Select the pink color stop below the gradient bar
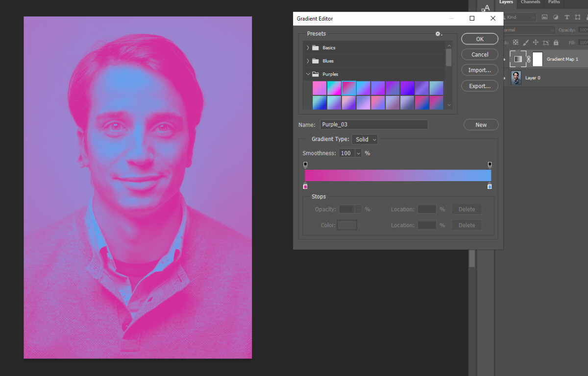The height and width of the screenshot is (376, 588). point(305,187)
